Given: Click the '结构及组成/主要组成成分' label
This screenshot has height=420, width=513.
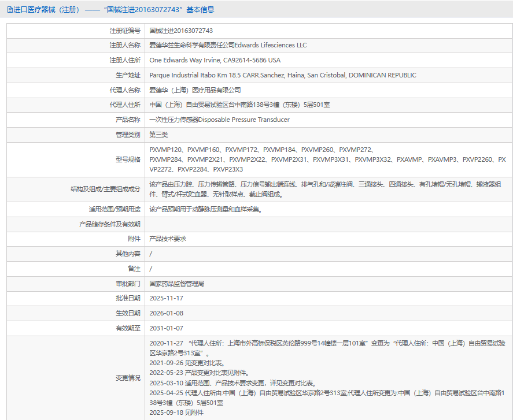Looking at the screenshot, I should click(105, 189).
